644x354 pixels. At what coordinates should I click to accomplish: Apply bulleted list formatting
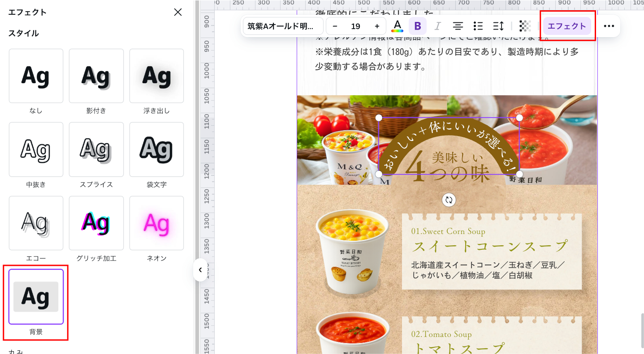pos(478,26)
